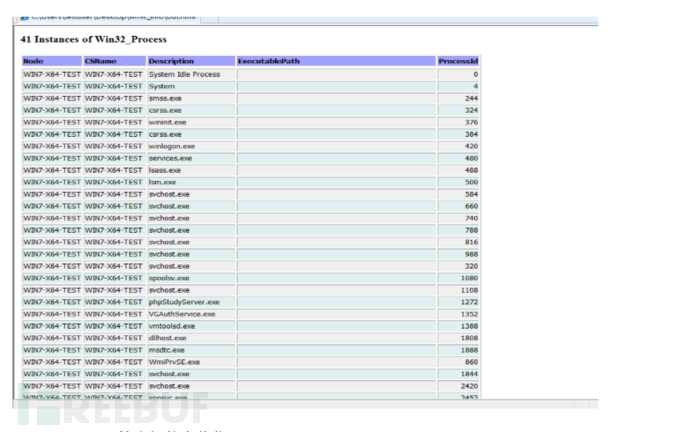Image resolution: width=690 pixels, height=432 pixels.
Task: Click the ProcessId value 1888 for msdtc.exe
Action: coord(469,348)
